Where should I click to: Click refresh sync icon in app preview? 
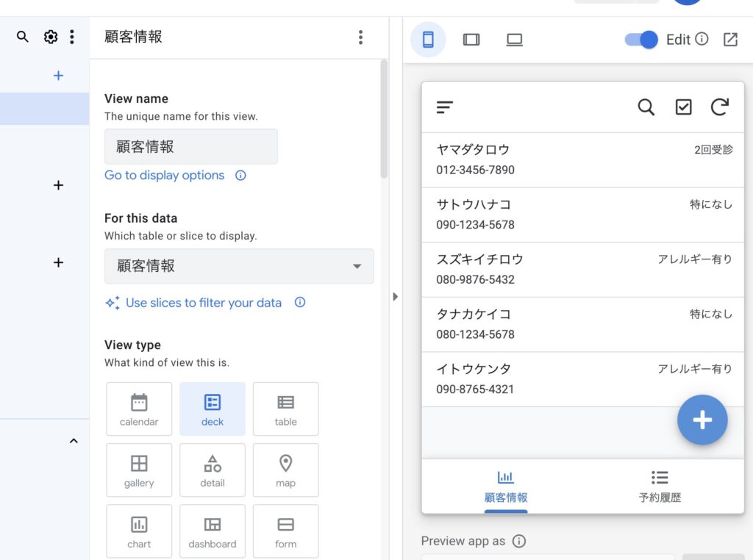[719, 107]
